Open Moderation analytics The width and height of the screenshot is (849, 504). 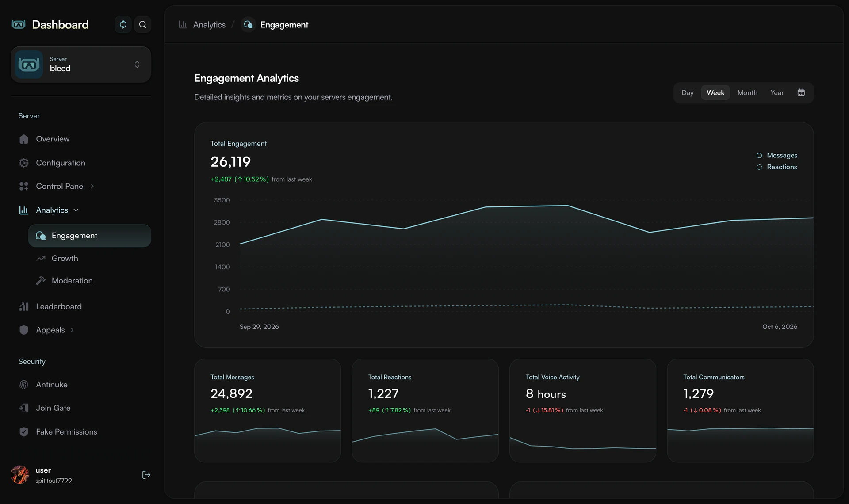[x=72, y=281]
